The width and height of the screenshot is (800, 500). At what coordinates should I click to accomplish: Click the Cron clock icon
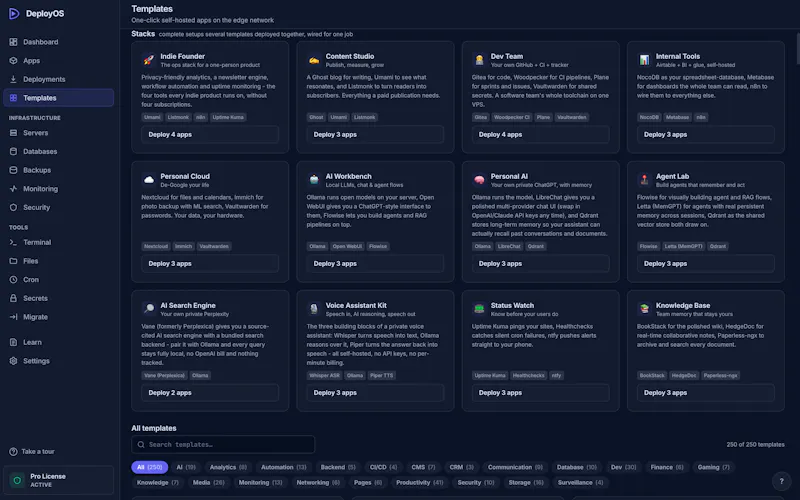[x=13, y=280]
